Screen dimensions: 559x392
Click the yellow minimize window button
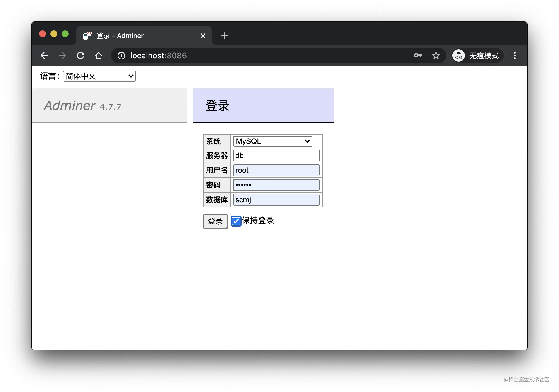coord(54,34)
